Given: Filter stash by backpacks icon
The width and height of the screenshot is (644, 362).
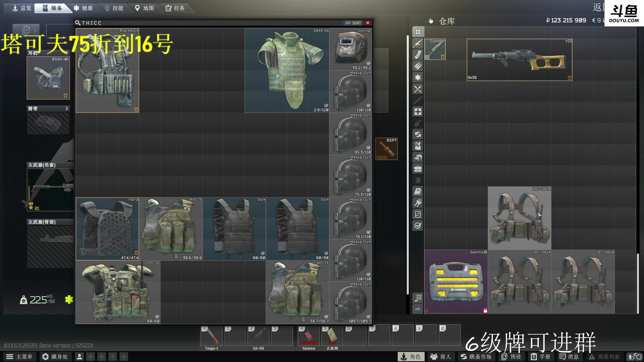Looking at the screenshot, I should point(418,180).
